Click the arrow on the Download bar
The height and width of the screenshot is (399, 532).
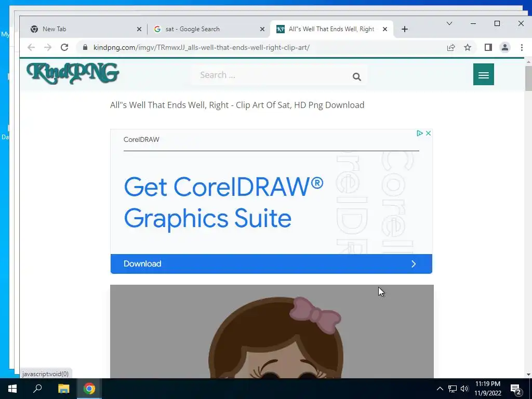(414, 264)
